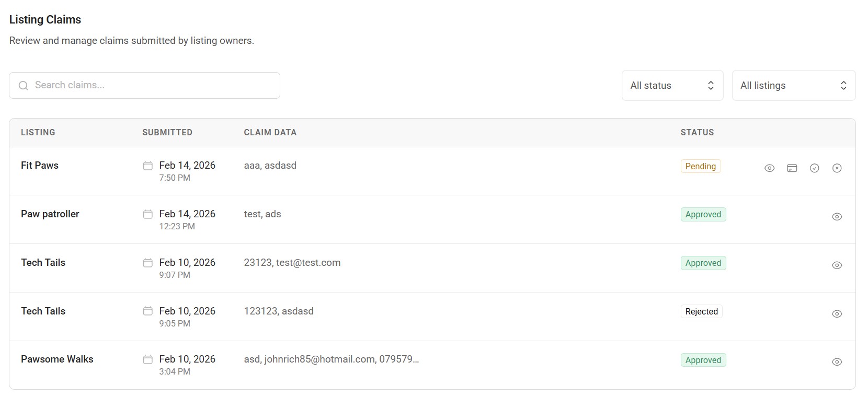
Task: Click the calendar icon next to Feb 14, 2026
Action: coord(148,166)
